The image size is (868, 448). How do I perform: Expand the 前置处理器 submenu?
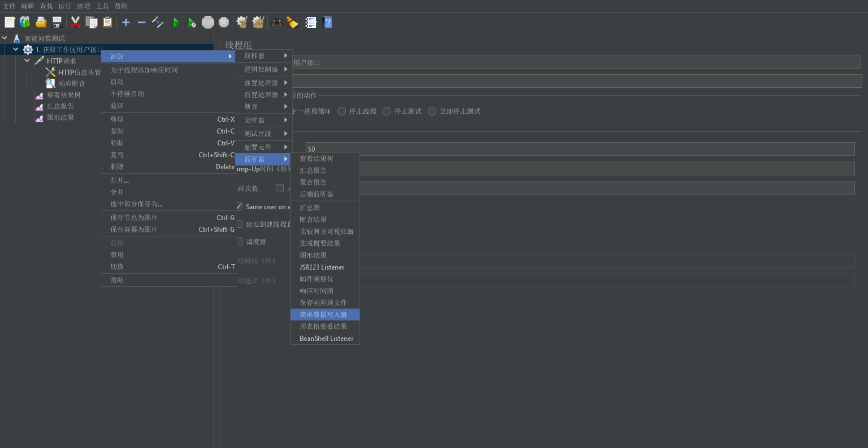pos(264,83)
